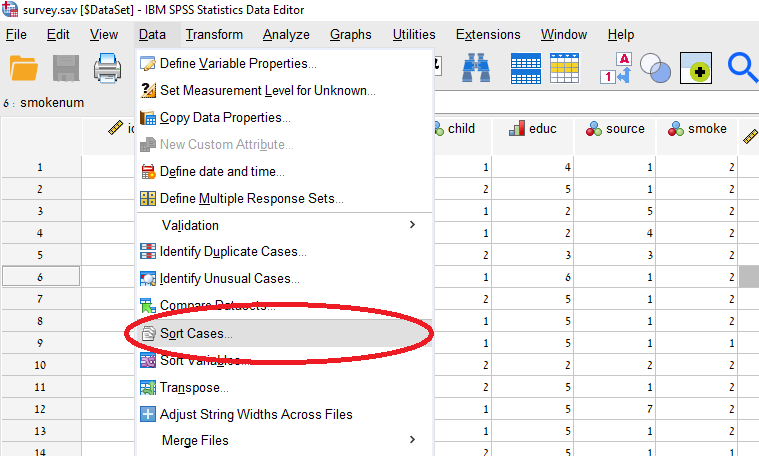Click the overlapping circles toolbar icon

pyautogui.click(x=655, y=69)
